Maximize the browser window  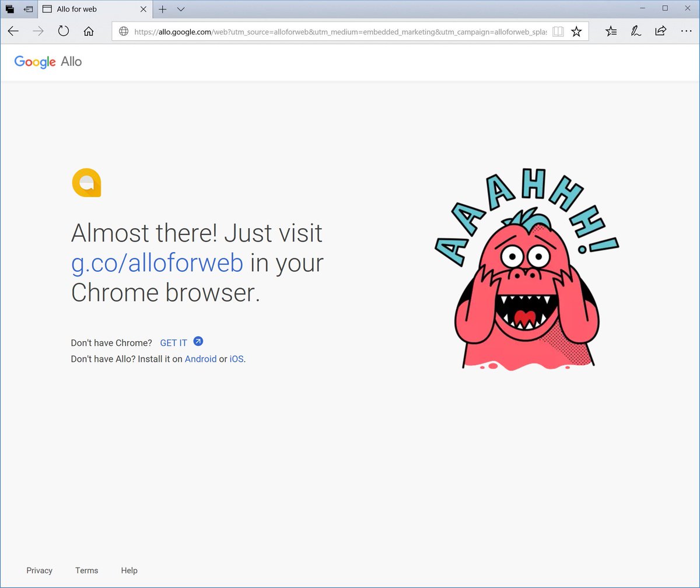pos(665,8)
